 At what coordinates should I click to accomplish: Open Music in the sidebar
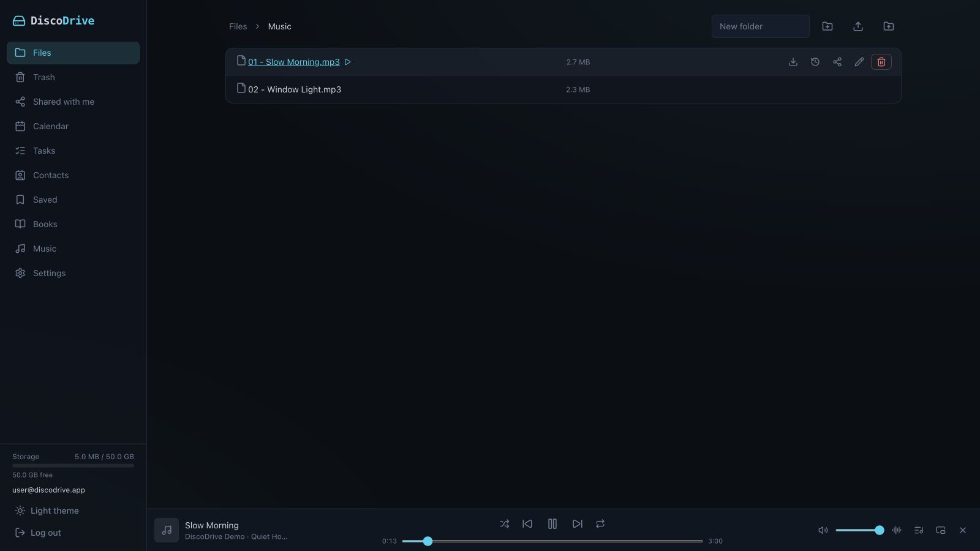(73, 249)
